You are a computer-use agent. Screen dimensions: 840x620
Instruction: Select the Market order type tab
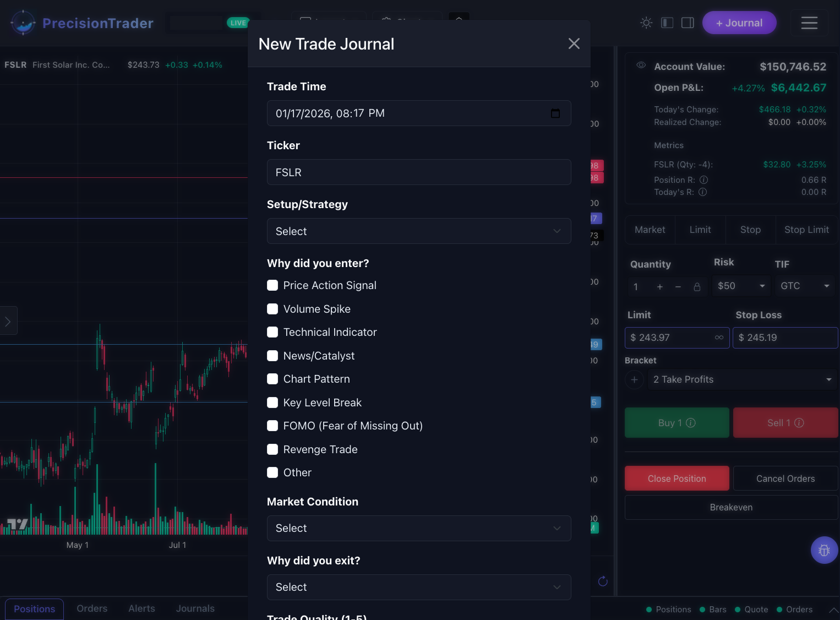[x=650, y=230]
